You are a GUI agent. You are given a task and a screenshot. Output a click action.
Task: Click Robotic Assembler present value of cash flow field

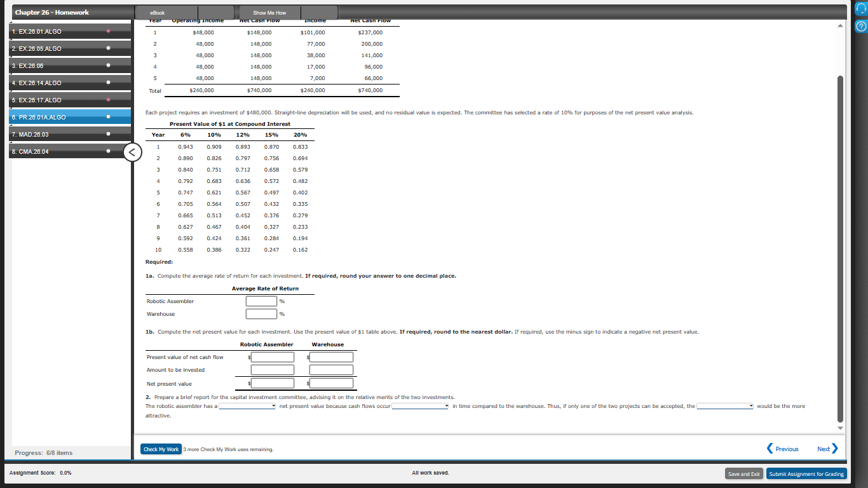[x=273, y=357]
